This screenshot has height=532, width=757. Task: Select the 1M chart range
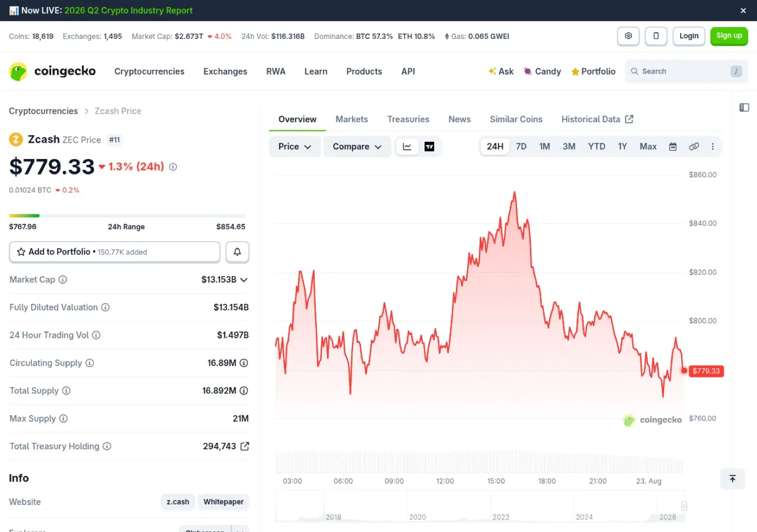tap(544, 147)
